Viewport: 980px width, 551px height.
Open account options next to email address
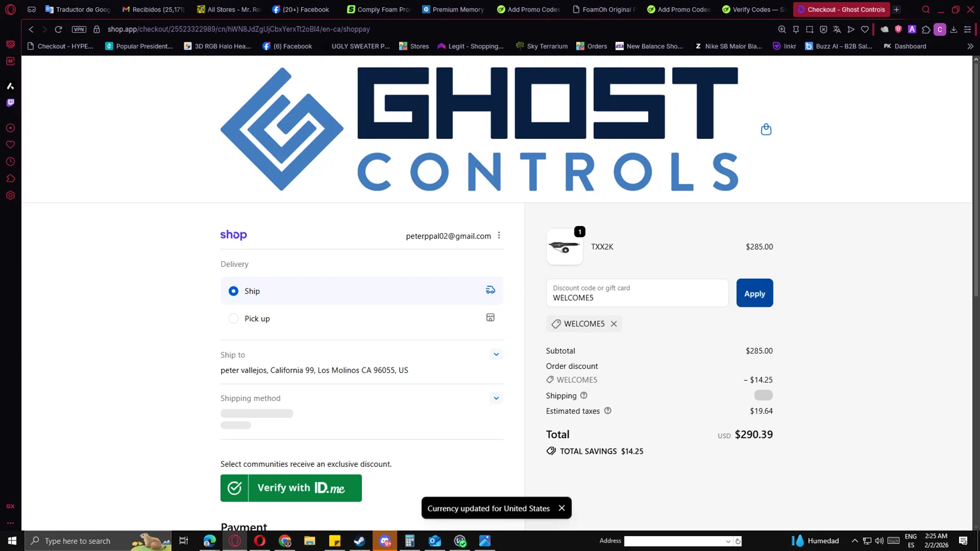pyautogui.click(x=499, y=236)
